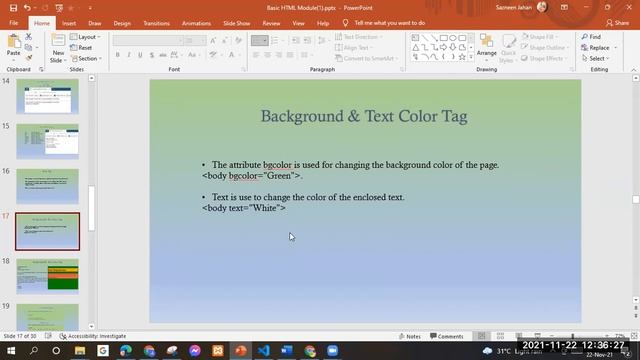Click Reset in Slides group
640x360 pixels.
click(x=81, y=48)
